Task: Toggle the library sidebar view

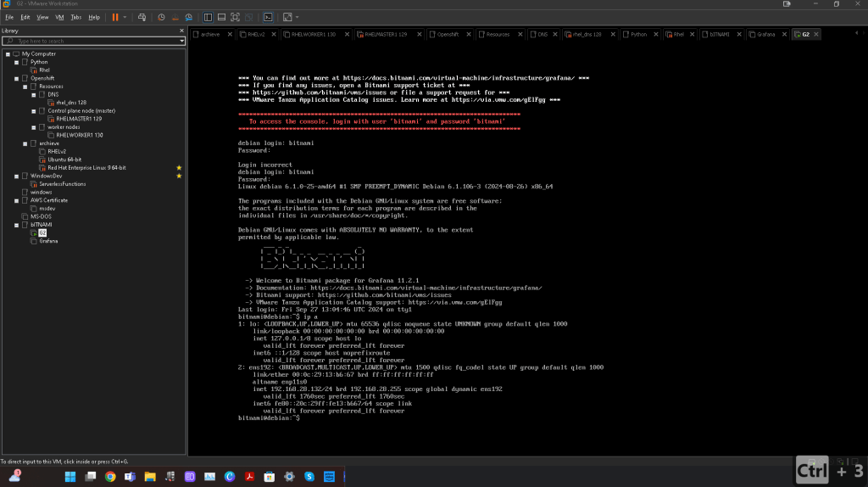Action: (208, 17)
